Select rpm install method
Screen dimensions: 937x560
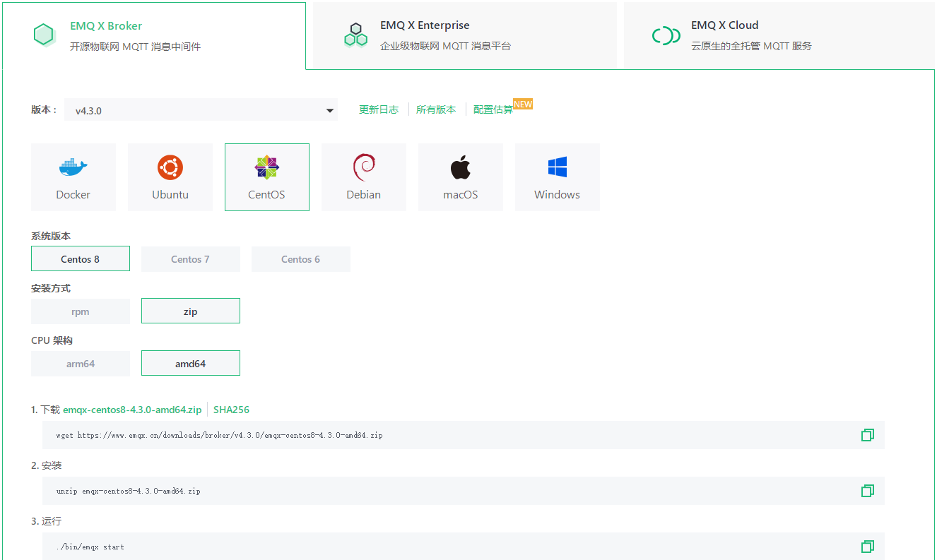click(x=81, y=311)
